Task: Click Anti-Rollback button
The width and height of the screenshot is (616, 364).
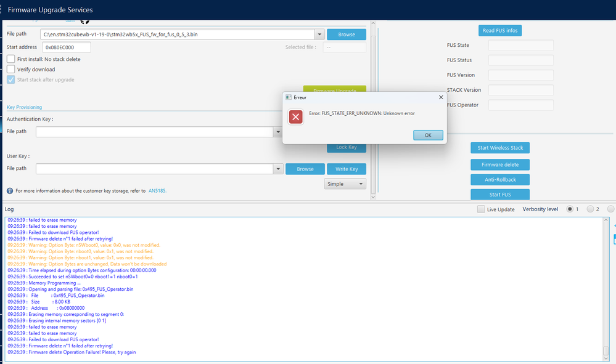Action: click(500, 180)
